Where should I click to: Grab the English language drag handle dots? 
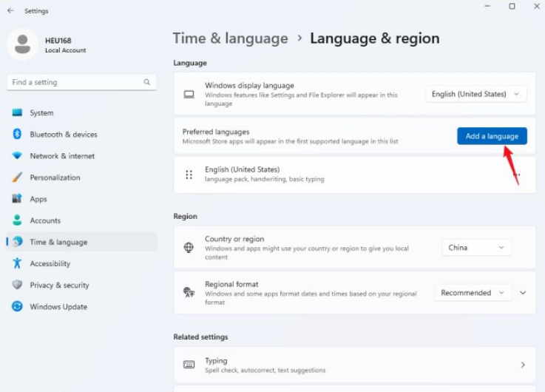189,175
